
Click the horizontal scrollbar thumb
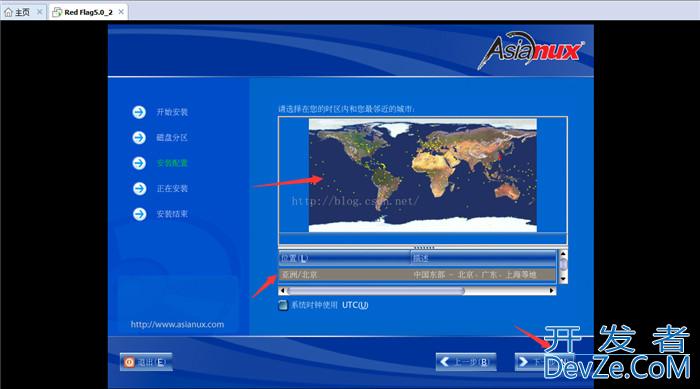(376, 291)
